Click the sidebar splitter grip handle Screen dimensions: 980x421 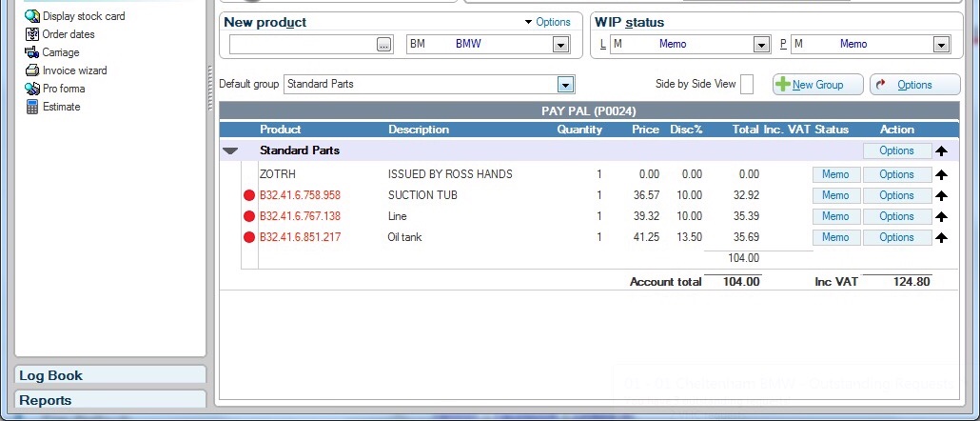(210, 88)
